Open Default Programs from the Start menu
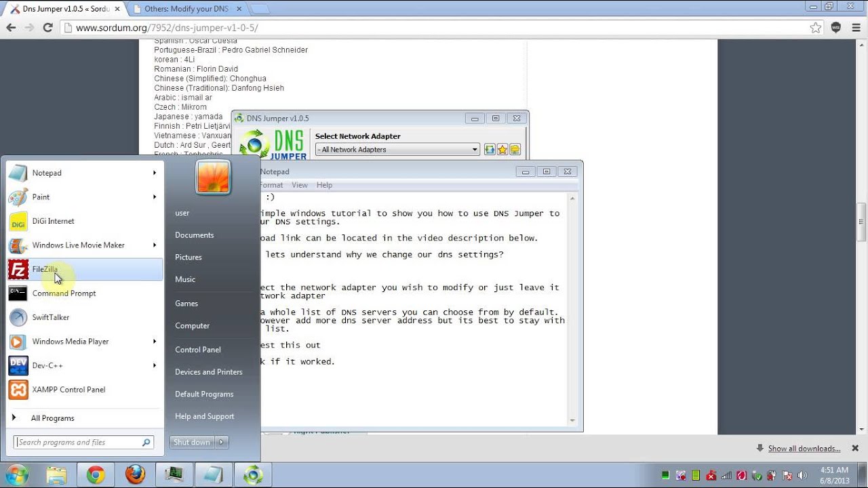Viewport: 868px width, 488px height. pos(204,394)
